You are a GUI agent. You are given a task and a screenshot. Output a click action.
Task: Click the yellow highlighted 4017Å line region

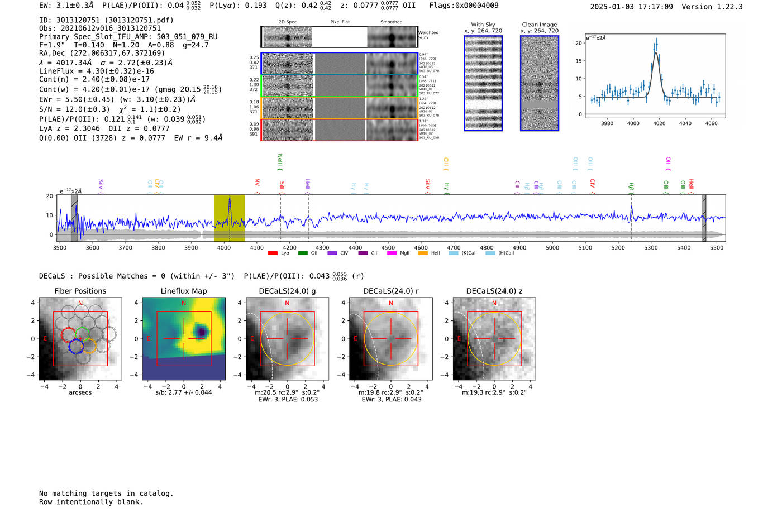pyautogui.click(x=230, y=218)
